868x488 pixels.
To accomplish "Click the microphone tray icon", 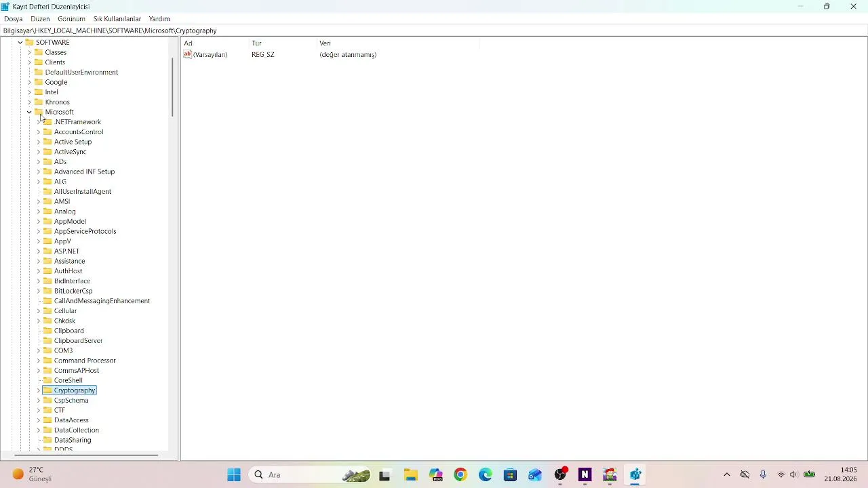I will [763, 474].
